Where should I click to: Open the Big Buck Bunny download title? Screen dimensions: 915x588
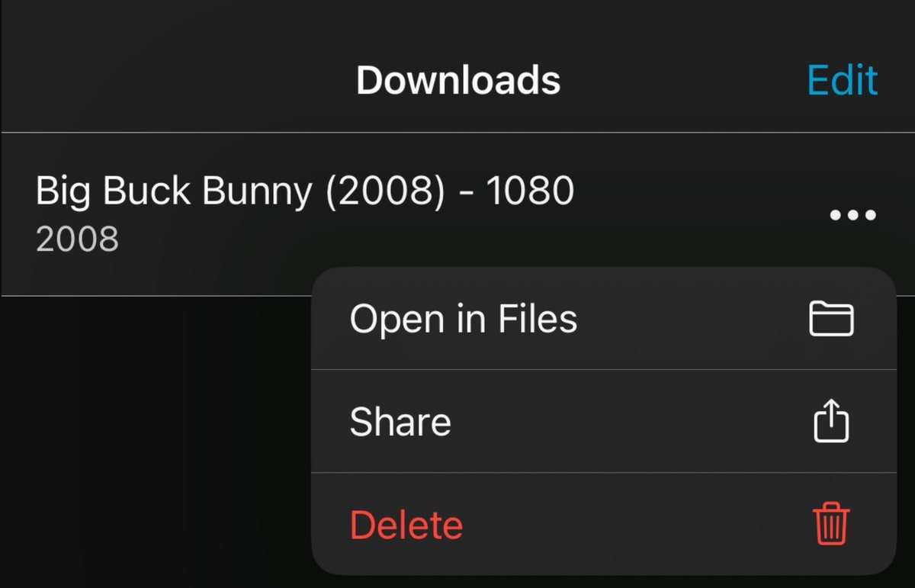click(305, 191)
